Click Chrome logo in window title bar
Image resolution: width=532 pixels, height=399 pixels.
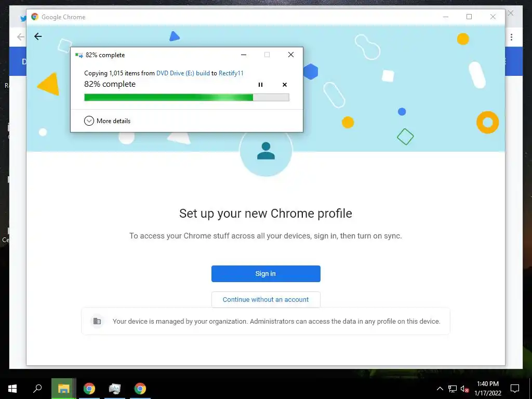[x=35, y=17]
